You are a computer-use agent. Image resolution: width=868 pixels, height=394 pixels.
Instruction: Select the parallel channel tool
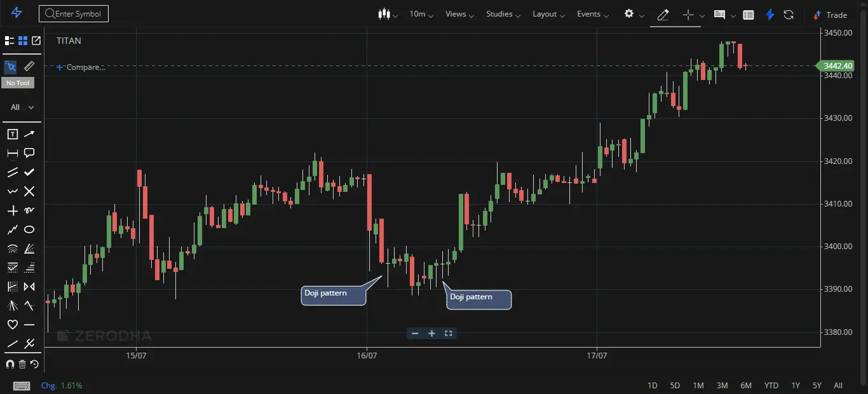(x=12, y=172)
